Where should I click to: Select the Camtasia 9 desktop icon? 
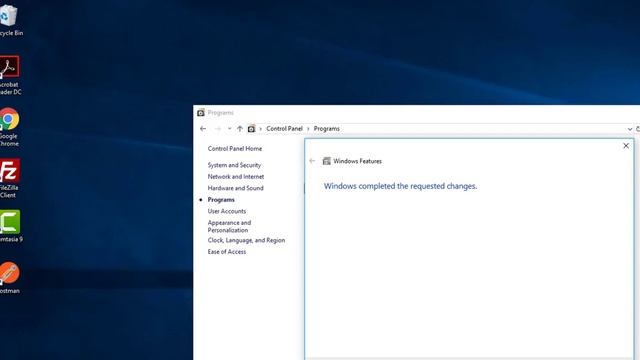(x=10, y=226)
